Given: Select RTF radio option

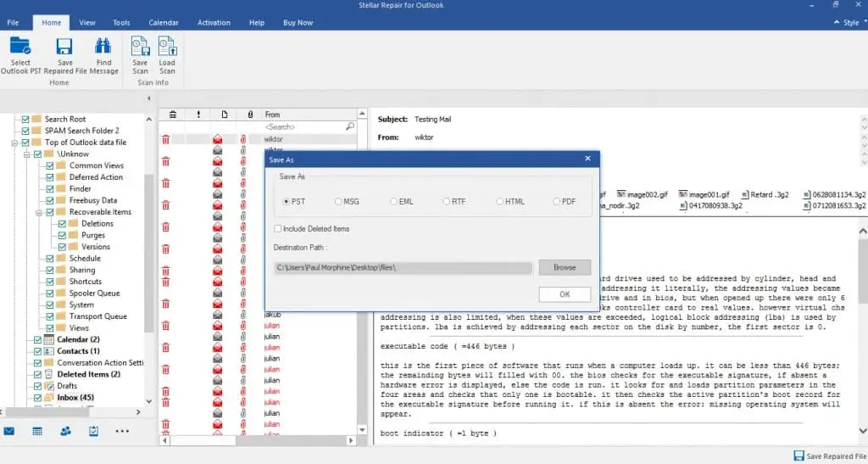Looking at the screenshot, I should (446, 202).
